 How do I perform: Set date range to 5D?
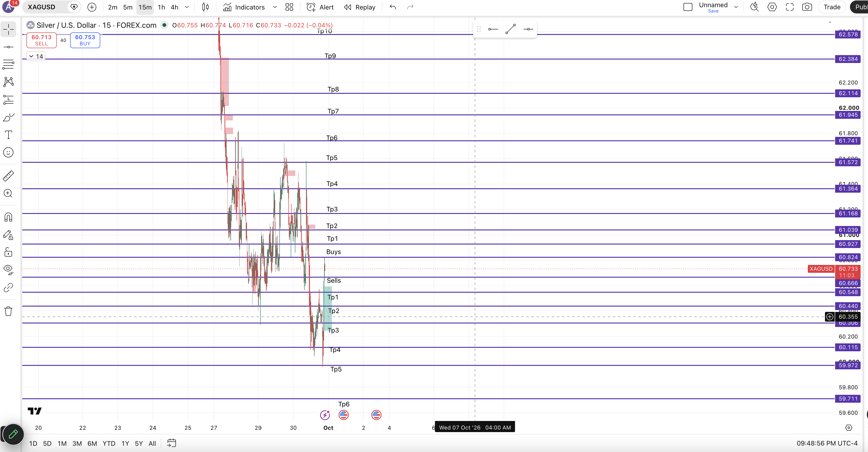pos(47,444)
